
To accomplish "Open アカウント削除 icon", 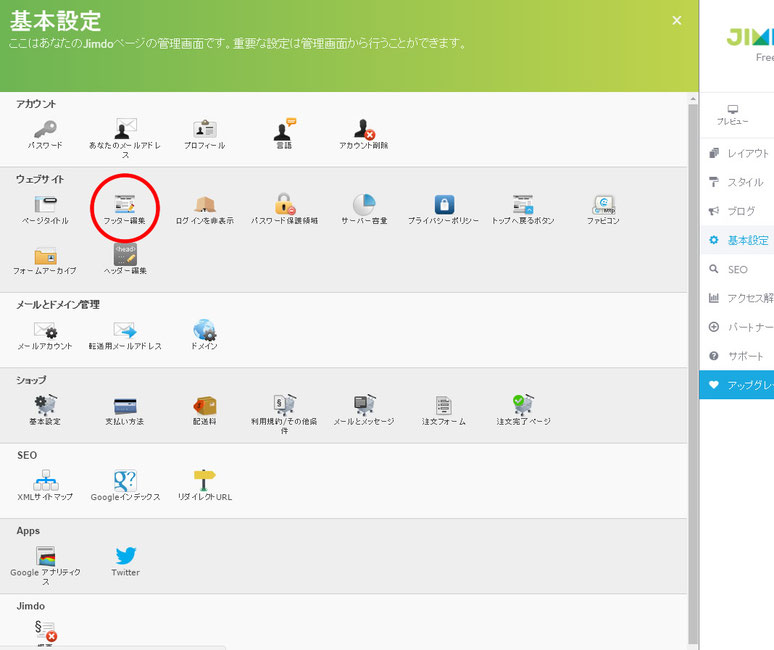I will (x=364, y=130).
